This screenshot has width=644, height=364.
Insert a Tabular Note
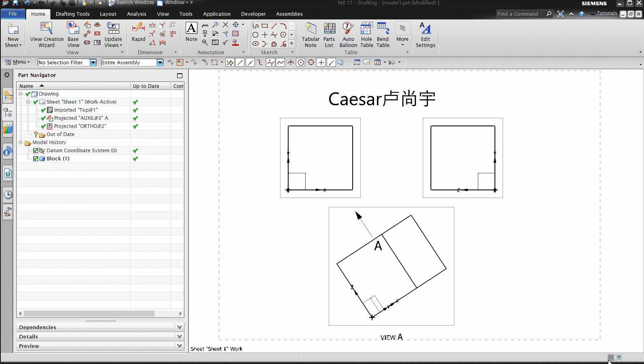(310, 35)
